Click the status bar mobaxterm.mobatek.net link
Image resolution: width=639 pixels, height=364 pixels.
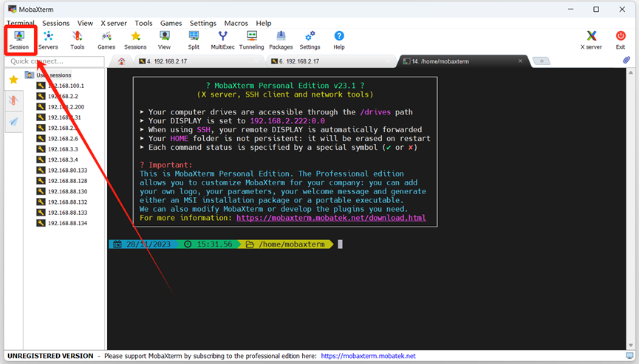point(368,356)
